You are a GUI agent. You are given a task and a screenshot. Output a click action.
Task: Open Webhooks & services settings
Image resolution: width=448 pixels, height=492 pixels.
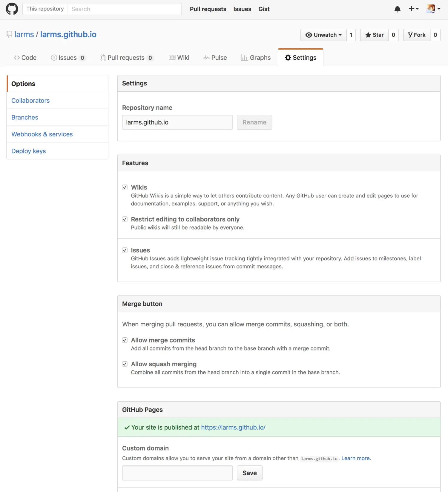point(57,134)
